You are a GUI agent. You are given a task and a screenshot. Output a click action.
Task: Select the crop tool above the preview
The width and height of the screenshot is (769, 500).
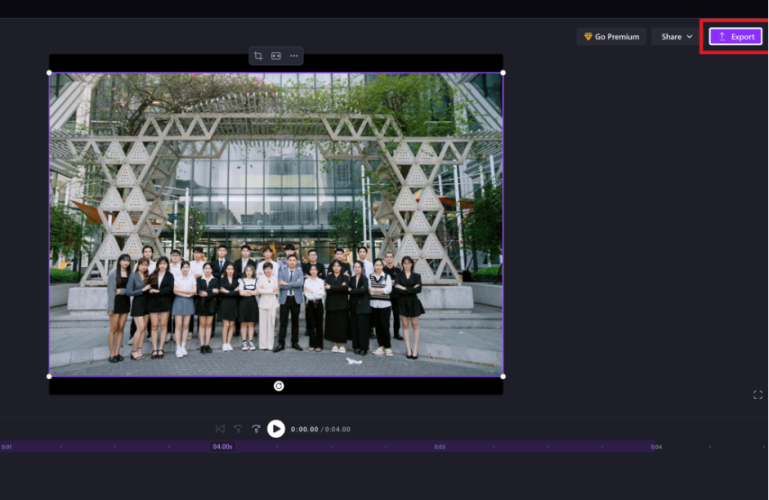pos(258,56)
